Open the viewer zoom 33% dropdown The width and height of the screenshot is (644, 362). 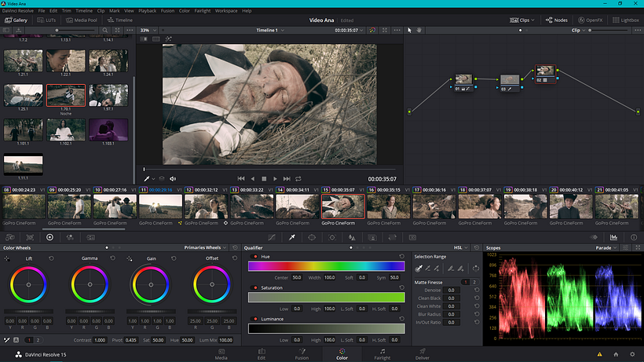[x=148, y=31]
